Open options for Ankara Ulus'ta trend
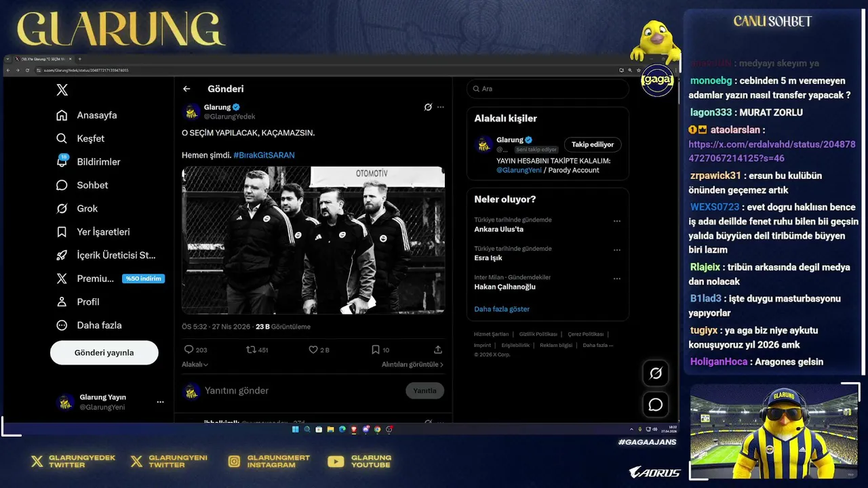This screenshot has height=488, width=868. tap(617, 221)
